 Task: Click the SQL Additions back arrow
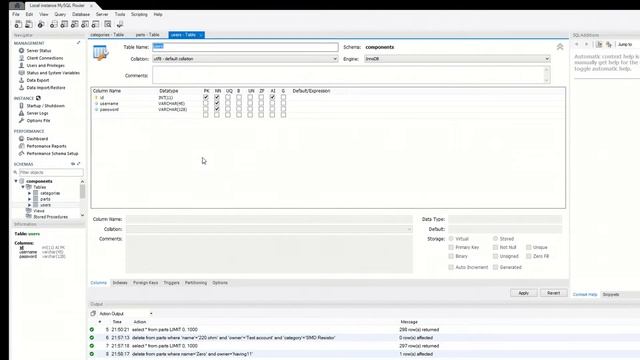click(577, 44)
